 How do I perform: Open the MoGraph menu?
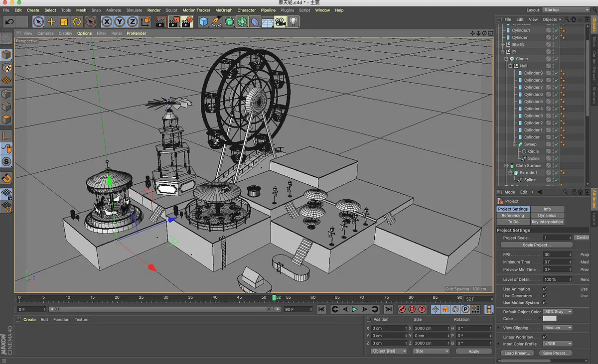click(224, 10)
